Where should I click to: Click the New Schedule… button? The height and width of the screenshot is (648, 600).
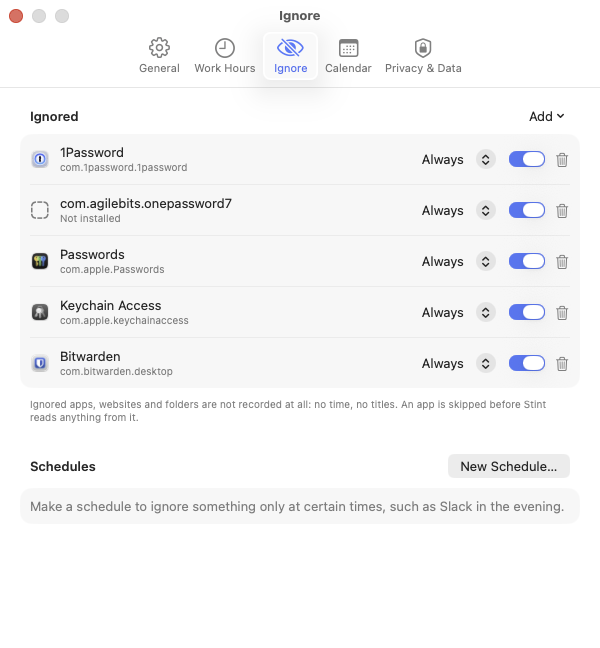(x=509, y=466)
